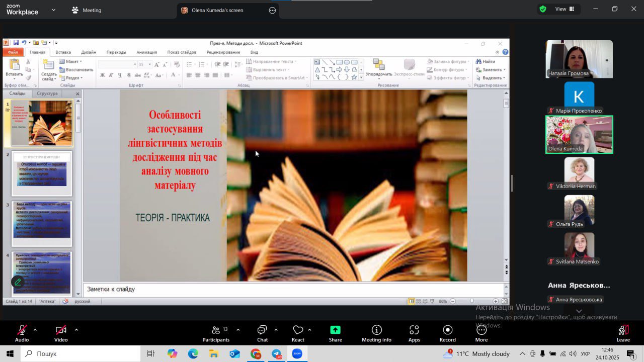Click the PowerPoint zoom slider
This screenshot has width=644, height=362.
point(472,301)
